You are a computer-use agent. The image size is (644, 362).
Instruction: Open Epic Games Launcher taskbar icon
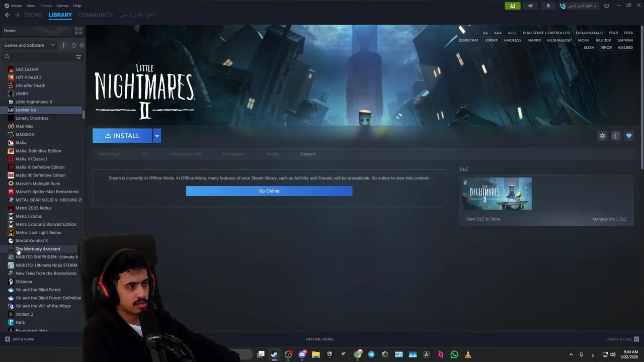point(330,354)
